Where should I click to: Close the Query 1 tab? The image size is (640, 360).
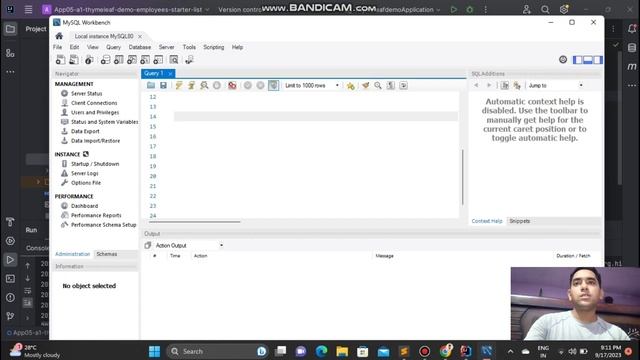(x=170, y=73)
